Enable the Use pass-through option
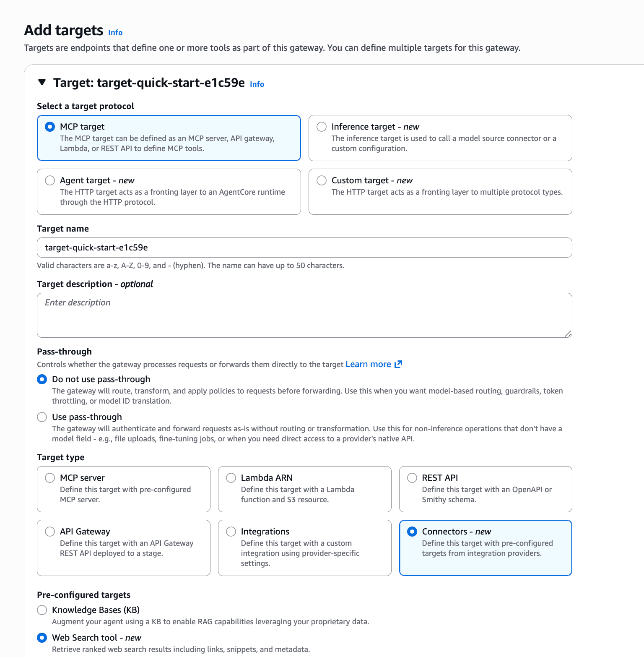Viewport: 644px width, 657px height. (x=42, y=417)
